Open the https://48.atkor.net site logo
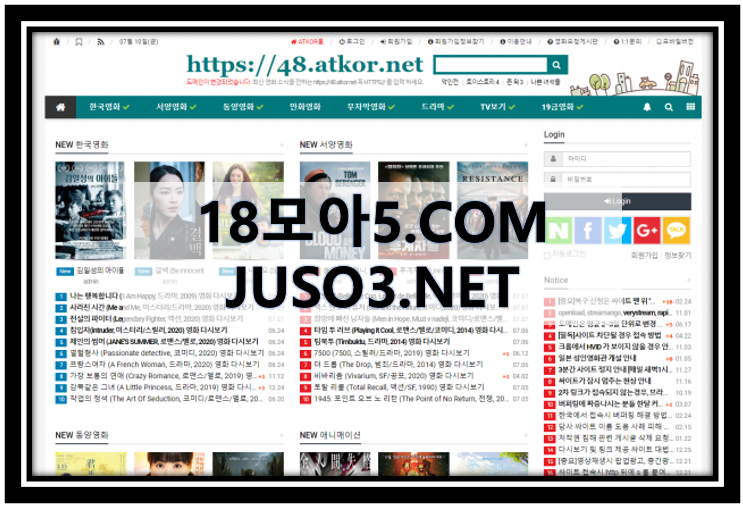 (305, 65)
